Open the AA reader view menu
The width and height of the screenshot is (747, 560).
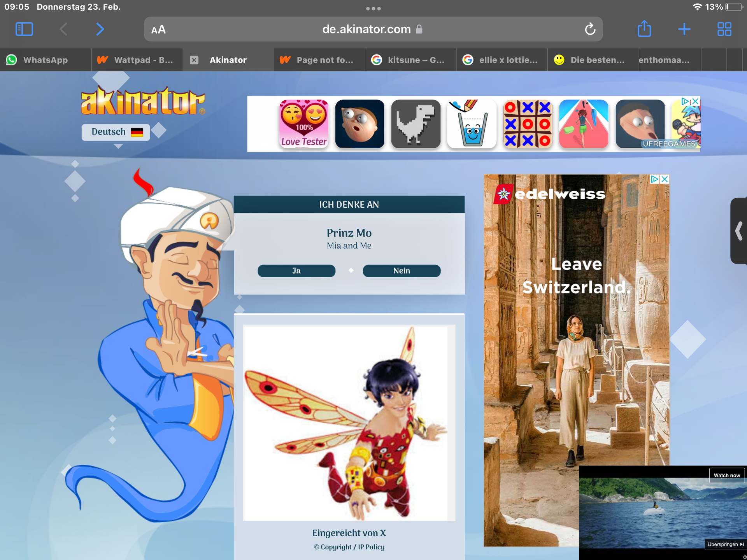click(158, 30)
